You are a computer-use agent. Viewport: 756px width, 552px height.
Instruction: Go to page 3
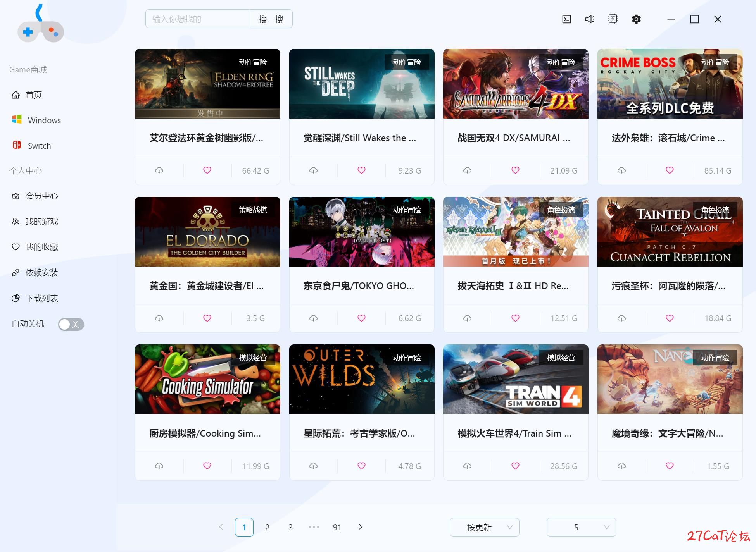pyautogui.click(x=290, y=527)
